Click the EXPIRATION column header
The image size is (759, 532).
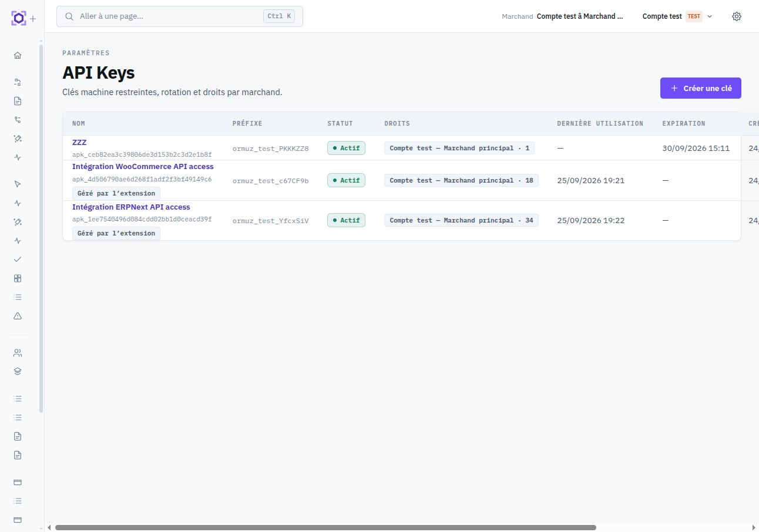[684, 124]
